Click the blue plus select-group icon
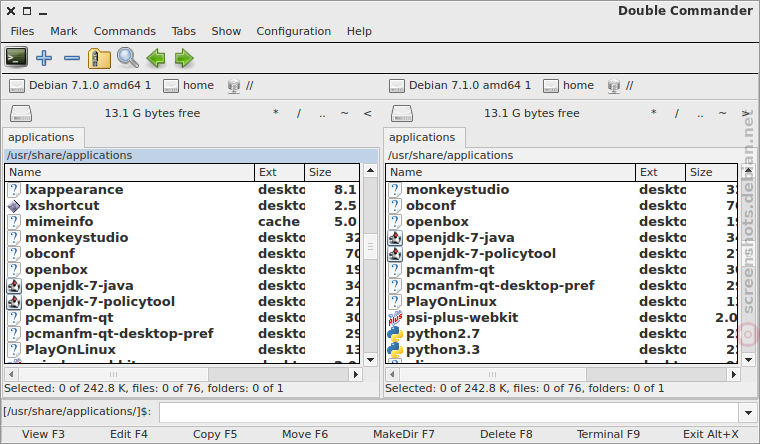Viewport: 760px width, 444px height. 44,58
